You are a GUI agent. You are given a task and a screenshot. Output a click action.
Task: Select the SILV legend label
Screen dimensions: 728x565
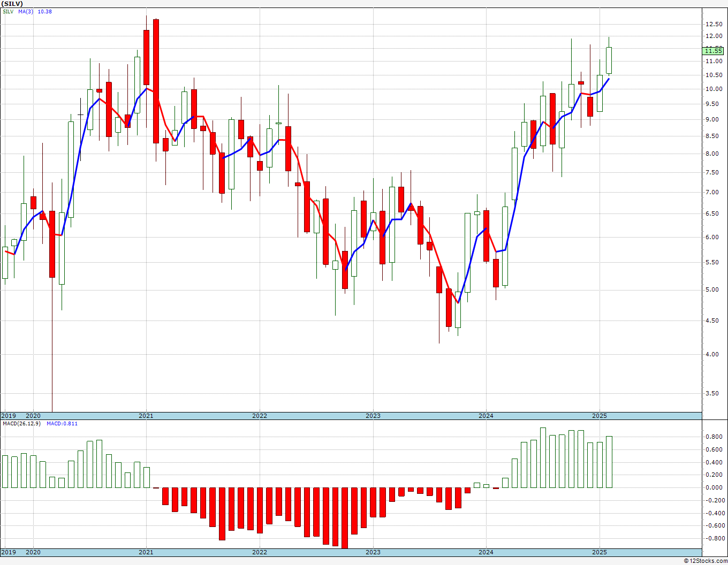click(7, 12)
